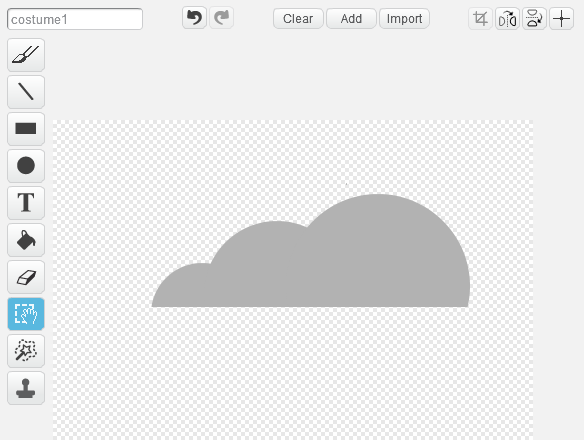Select the Eraser tool
This screenshot has width=584, height=440.
[26, 277]
